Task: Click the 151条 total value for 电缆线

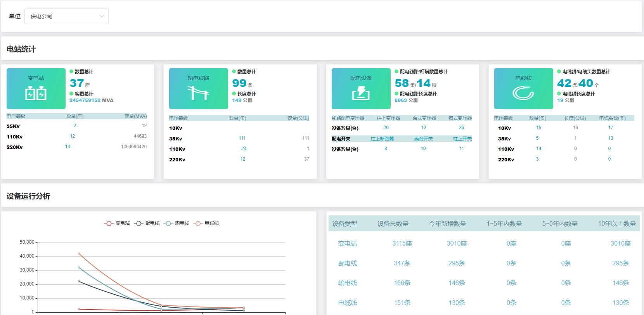Action: click(402, 303)
